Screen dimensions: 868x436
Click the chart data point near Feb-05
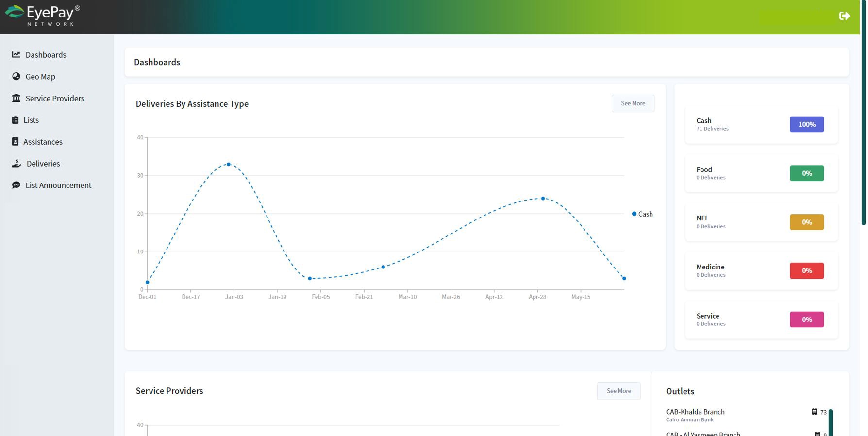tap(310, 278)
